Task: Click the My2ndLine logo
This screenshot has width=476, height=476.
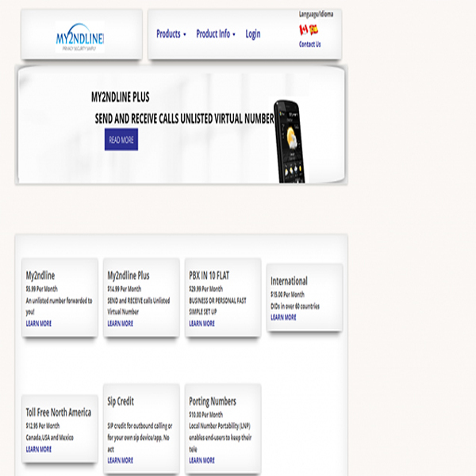Action: click(80, 37)
